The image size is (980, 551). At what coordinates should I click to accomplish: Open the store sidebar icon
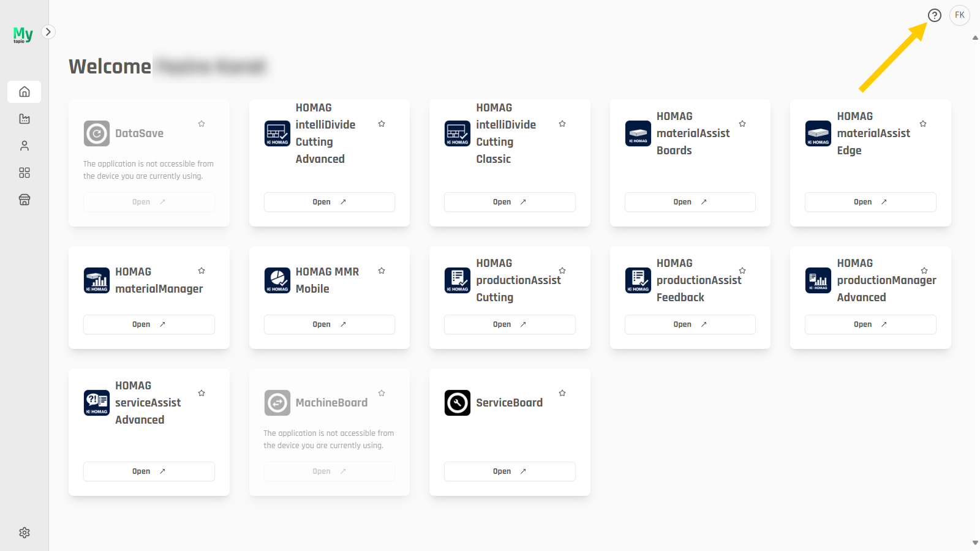coord(24,200)
